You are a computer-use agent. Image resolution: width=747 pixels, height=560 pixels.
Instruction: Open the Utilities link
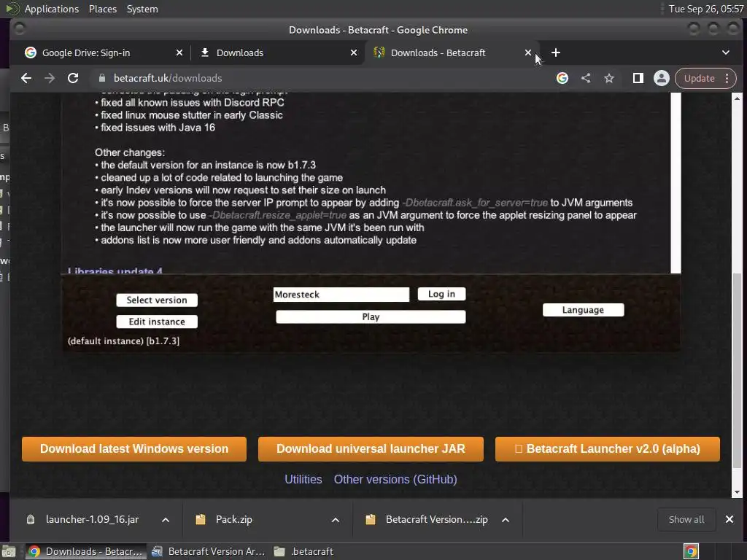pyautogui.click(x=303, y=480)
